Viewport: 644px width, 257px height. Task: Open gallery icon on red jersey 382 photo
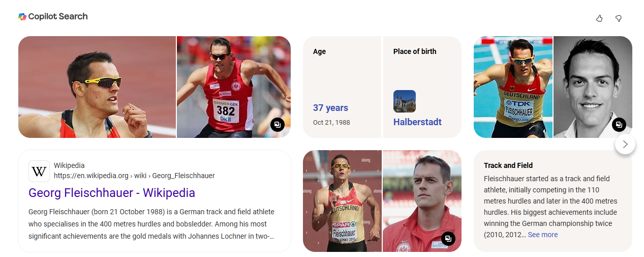pyautogui.click(x=277, y=124)
